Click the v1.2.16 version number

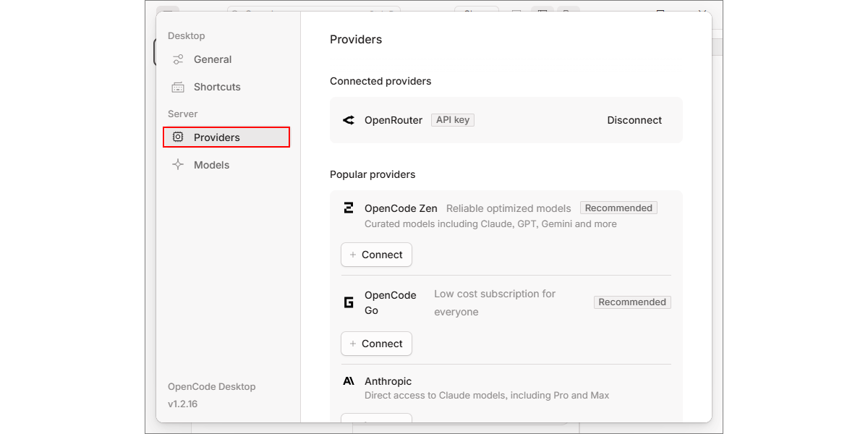coord(182,404)
